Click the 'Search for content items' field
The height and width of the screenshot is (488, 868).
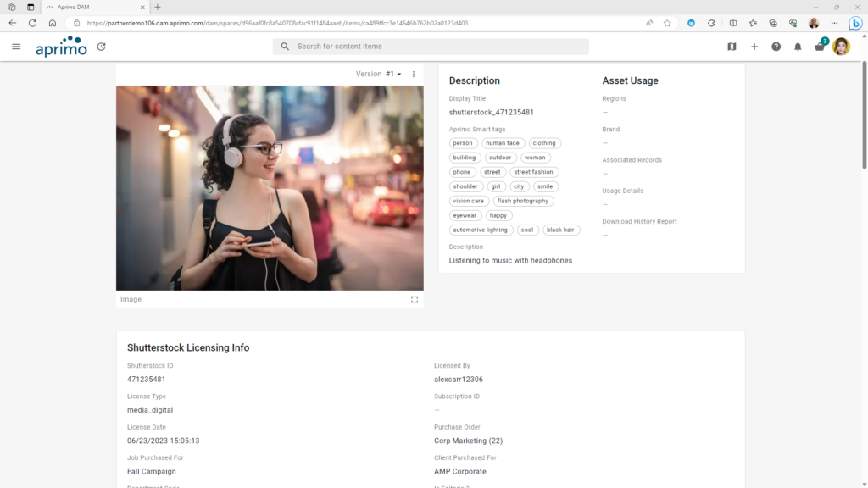431,47
